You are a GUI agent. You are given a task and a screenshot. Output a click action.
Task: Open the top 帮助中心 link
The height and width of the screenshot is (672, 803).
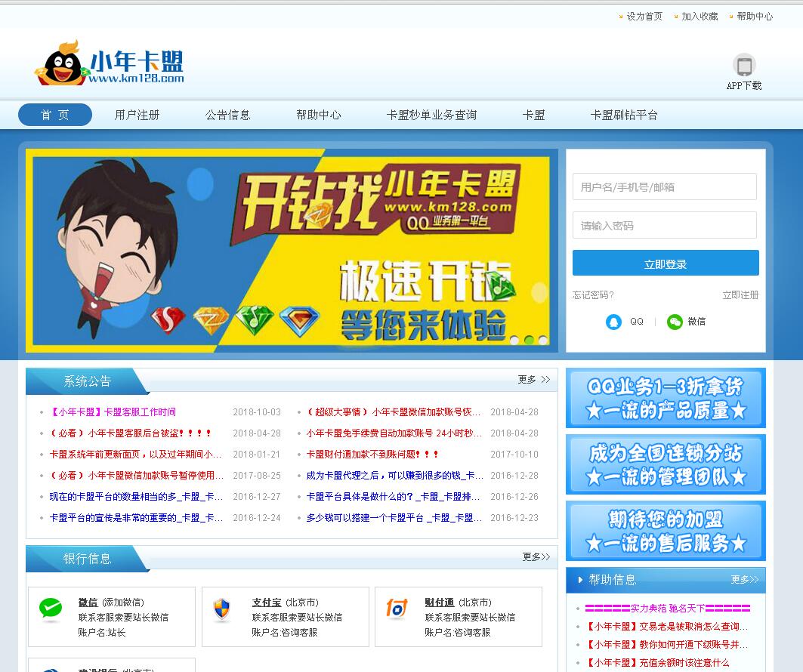point(755,17)
